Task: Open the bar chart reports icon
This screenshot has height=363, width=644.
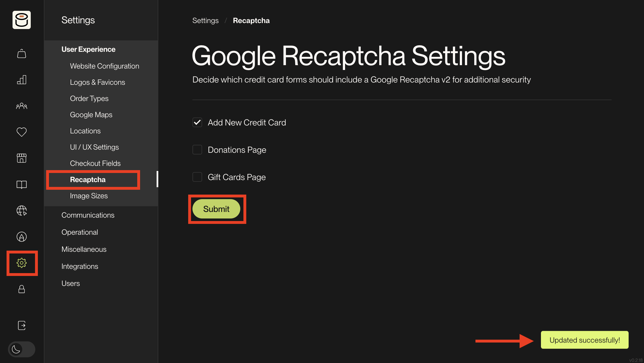Action: pyautogui.click(x=22, y=80)
